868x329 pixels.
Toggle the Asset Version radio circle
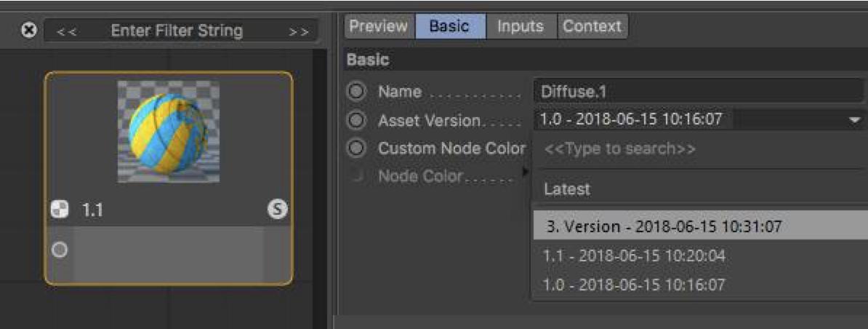click(x=356, y=120)
